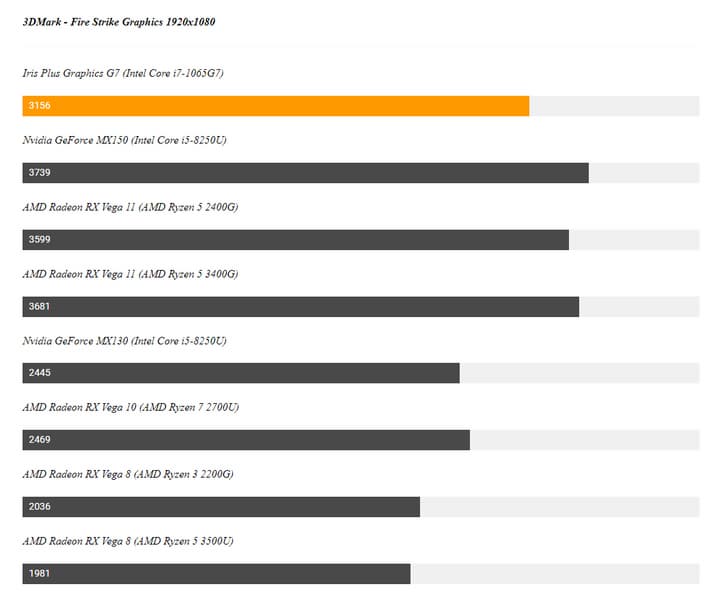
Task: Click the 3DMark Fire Strike Graphics chart title
Action: click(x=118, y=22)
